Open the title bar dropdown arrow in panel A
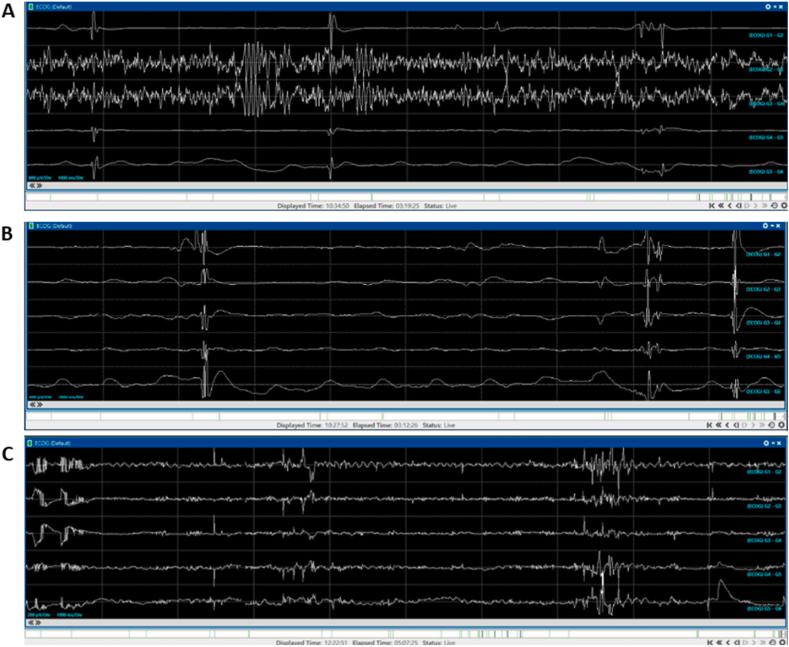 [774, 7]
